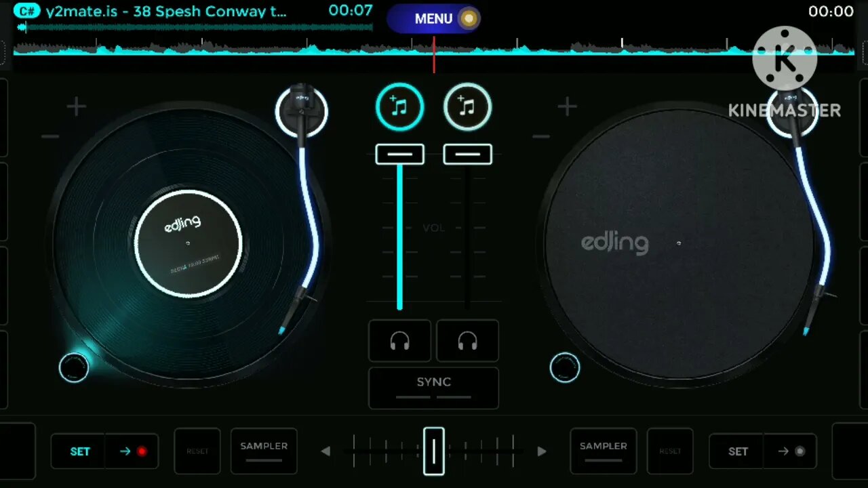Click right deck volume fader handle
Image resolution: width=868 pixels, height=488 pixels.
(467, 155)
